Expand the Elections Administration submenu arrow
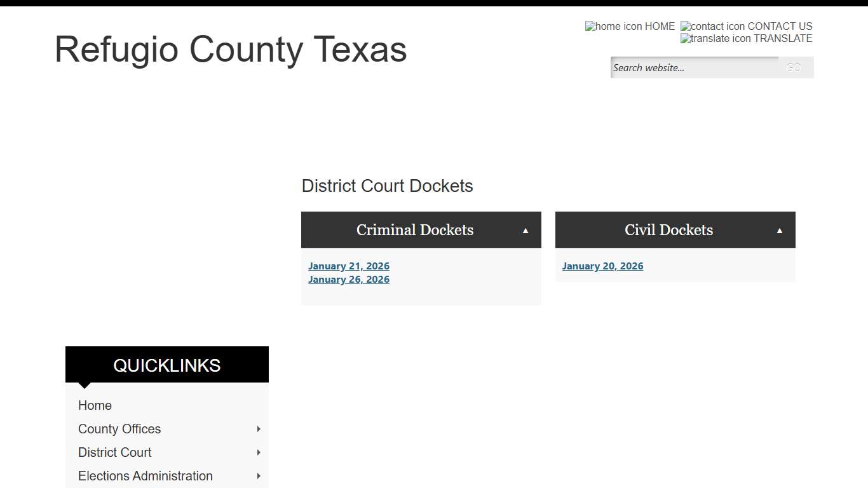Viewport: 868px width, 488px height. (x=258, y=476)
